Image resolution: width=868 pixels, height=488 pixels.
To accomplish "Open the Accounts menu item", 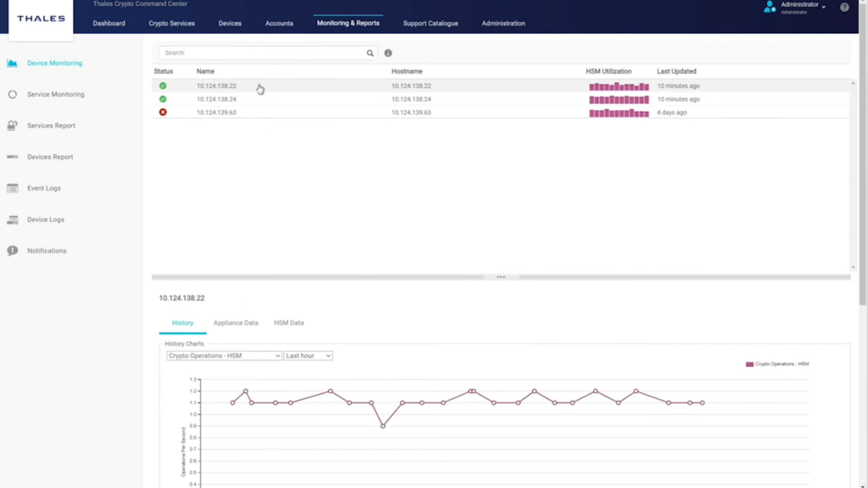I will click(x=279, y=24).
